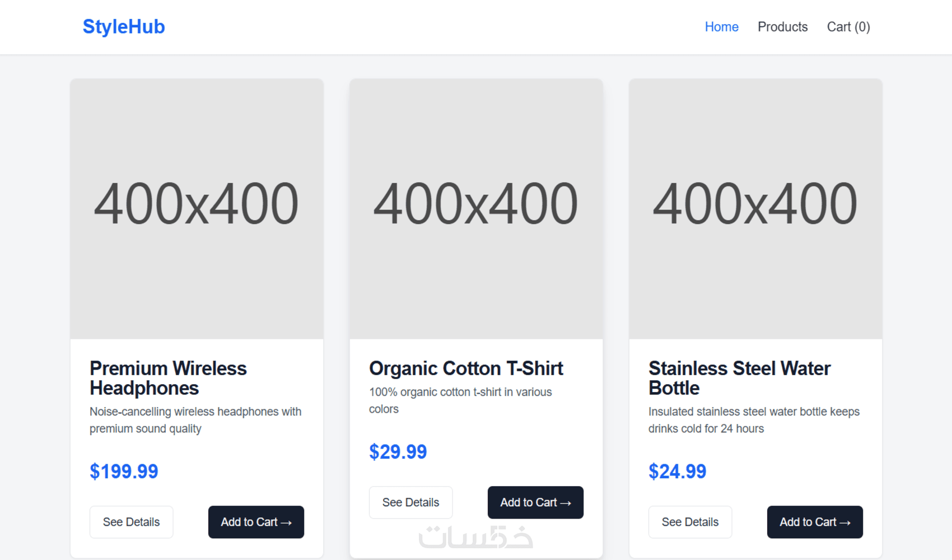Image resolution: width=952 pixels, height=560 pixels.
Task: Click the StyleHub logo
Action: click(124, 27)
